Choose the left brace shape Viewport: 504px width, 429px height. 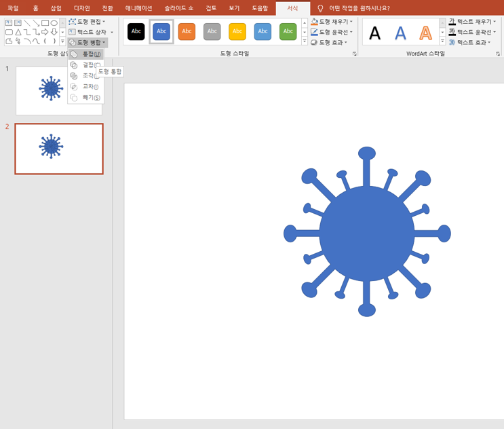coord(45,41)
